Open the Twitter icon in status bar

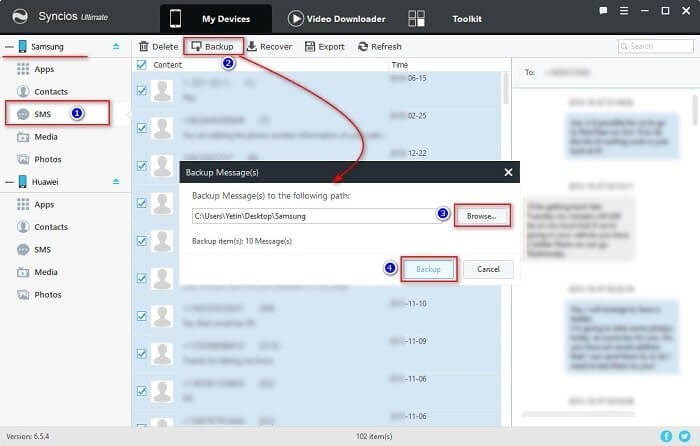click(x=683, y=436)
